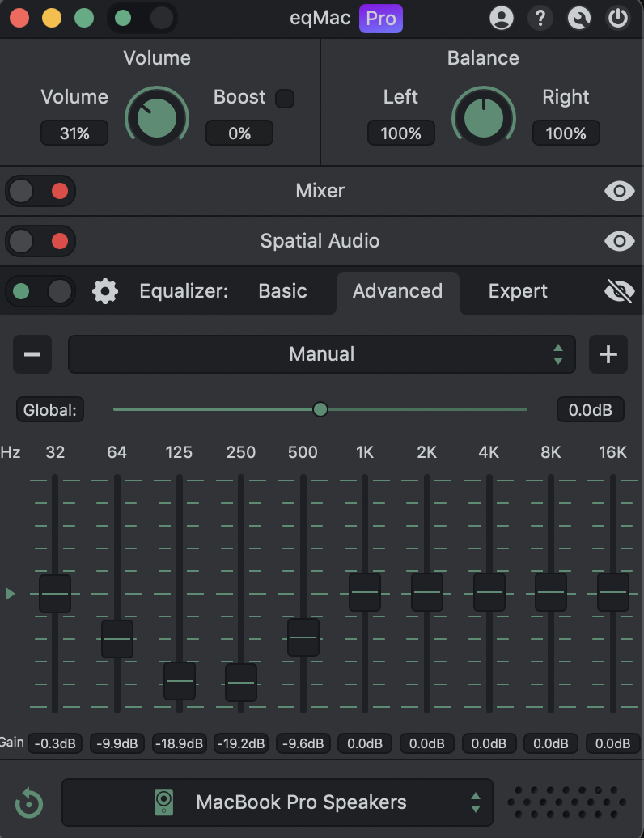Click the 16K band 0.0dB gain field
The height and width of the screenshot is (838, 644).
(613, 743)
